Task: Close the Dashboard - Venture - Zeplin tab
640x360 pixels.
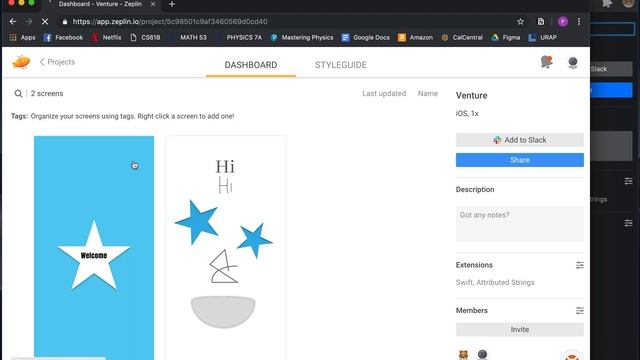Action: pos(153,4)
